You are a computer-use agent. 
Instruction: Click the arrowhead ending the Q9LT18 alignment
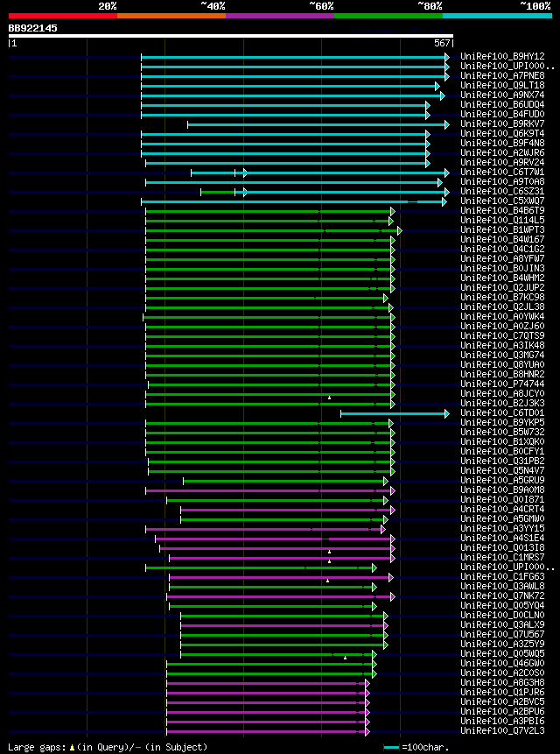coord(437,86)
